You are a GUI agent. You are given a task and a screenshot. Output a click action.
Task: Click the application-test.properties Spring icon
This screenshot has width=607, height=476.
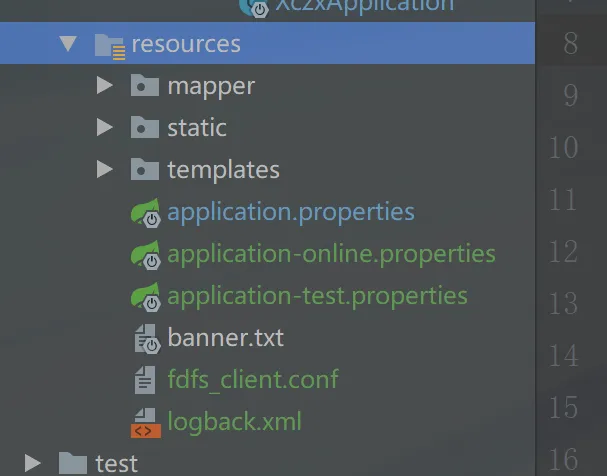146,297
